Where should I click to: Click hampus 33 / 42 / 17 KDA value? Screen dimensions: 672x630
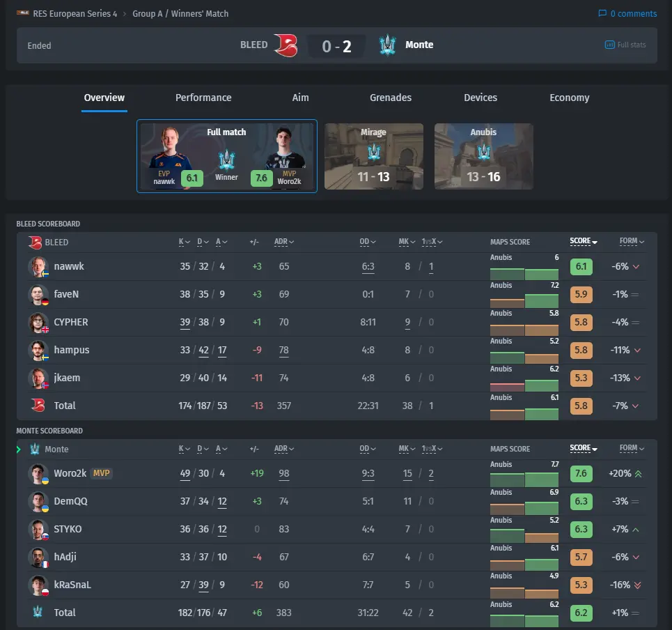click(203, 350)
